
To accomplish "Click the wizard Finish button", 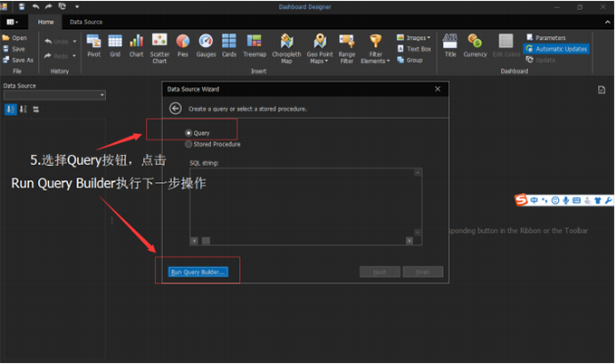I will [x=423, y=272].
